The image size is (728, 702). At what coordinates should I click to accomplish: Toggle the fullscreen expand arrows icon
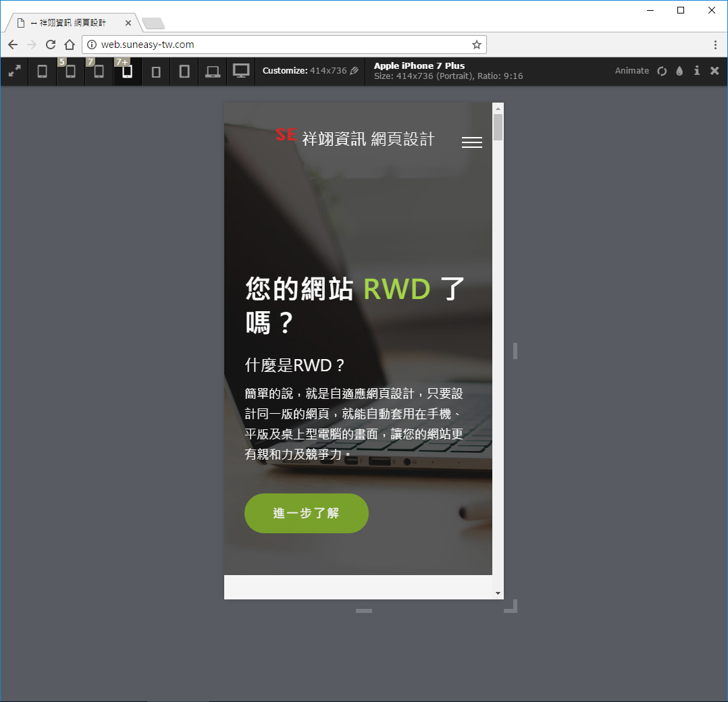point(14,71)
